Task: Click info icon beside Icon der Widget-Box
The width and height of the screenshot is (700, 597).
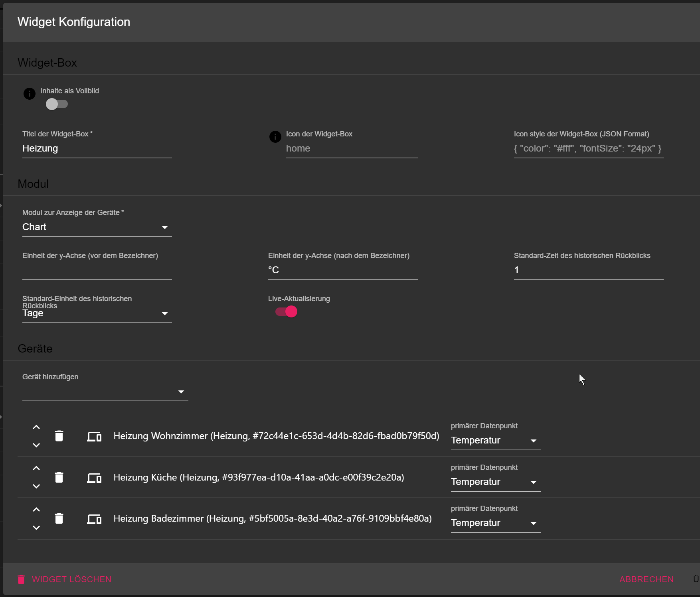Action: (275, 137)
